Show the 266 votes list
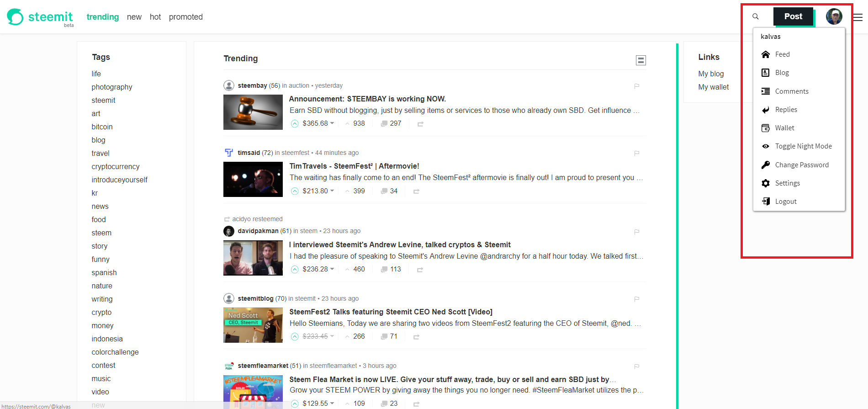The image size is (868, 409). [x=359, y=337]
